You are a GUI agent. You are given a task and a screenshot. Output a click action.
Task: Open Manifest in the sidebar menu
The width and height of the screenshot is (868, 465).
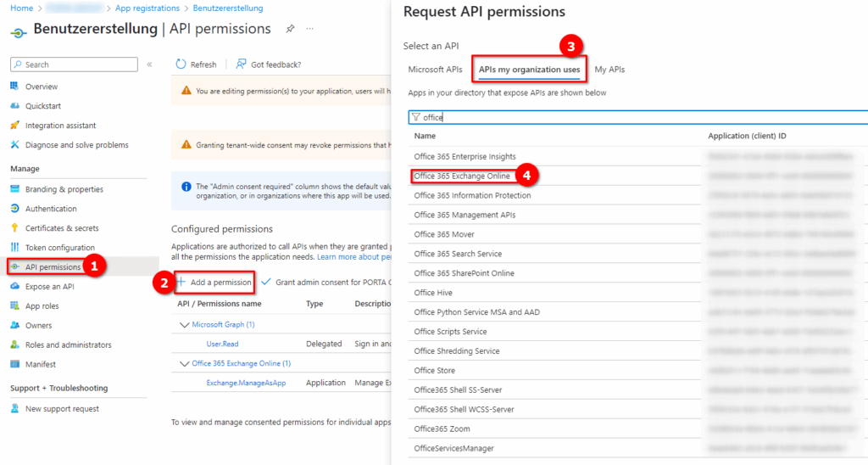(x=41, y=364)
